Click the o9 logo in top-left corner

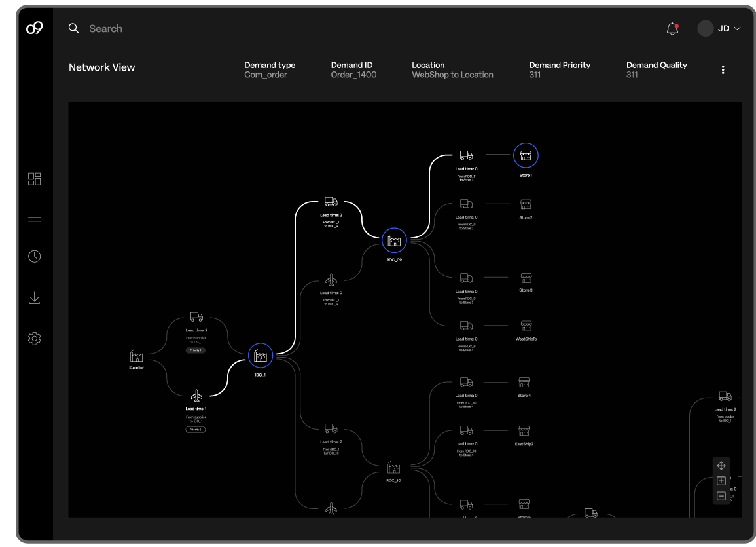click(35, 28)
